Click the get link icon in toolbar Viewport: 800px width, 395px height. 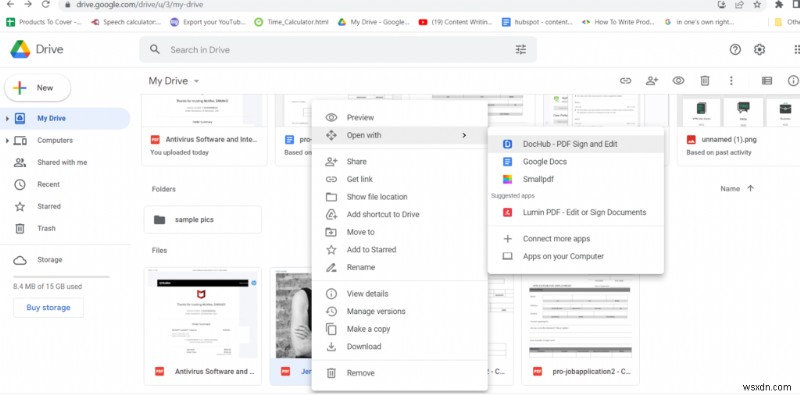pyautogui.click(x=626, y=81)
